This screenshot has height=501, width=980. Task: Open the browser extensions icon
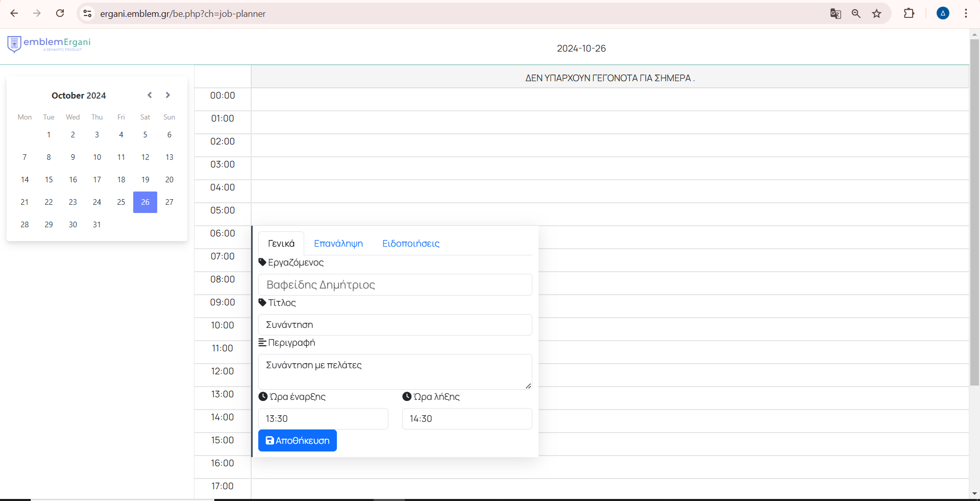[x=909, y=14]
